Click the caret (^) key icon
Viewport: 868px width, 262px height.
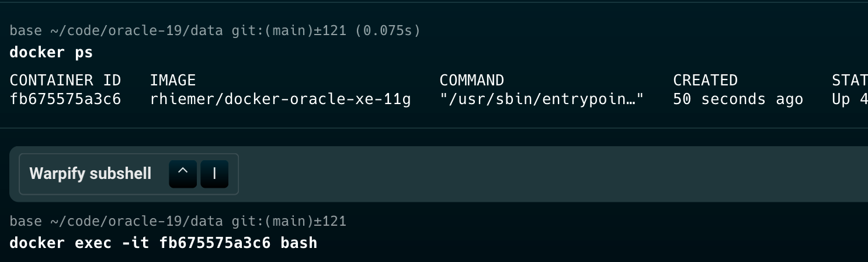coord(183,174)
